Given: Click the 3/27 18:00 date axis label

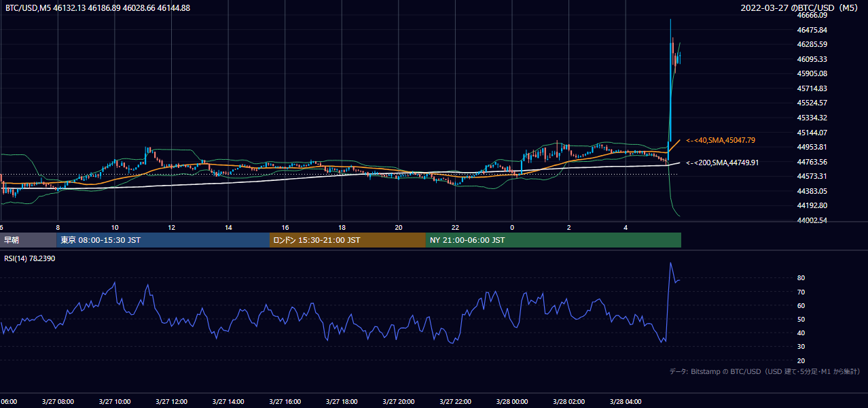Looking at the screenshot, I should tap(342, 402).
